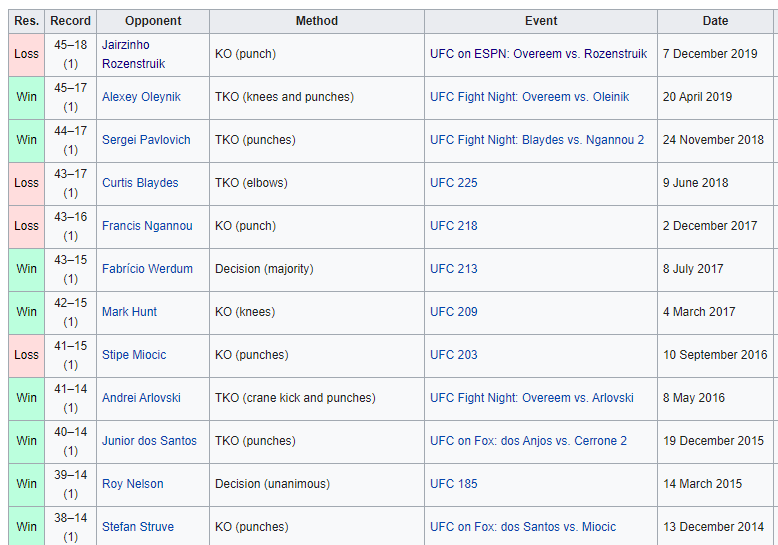The height and width of the screenshot is (545, 778).
Task: Open the UFC 218 event link
Action: tap(454, 226)
